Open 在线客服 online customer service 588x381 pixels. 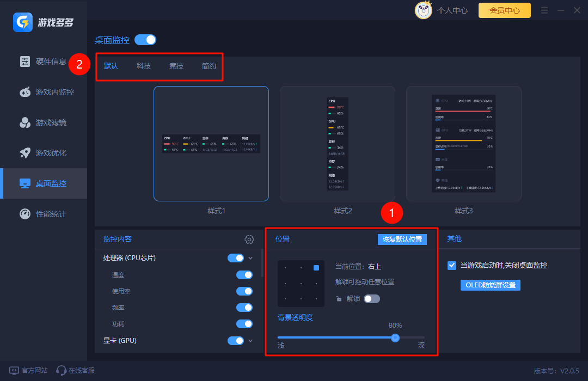tap(75, 370)
